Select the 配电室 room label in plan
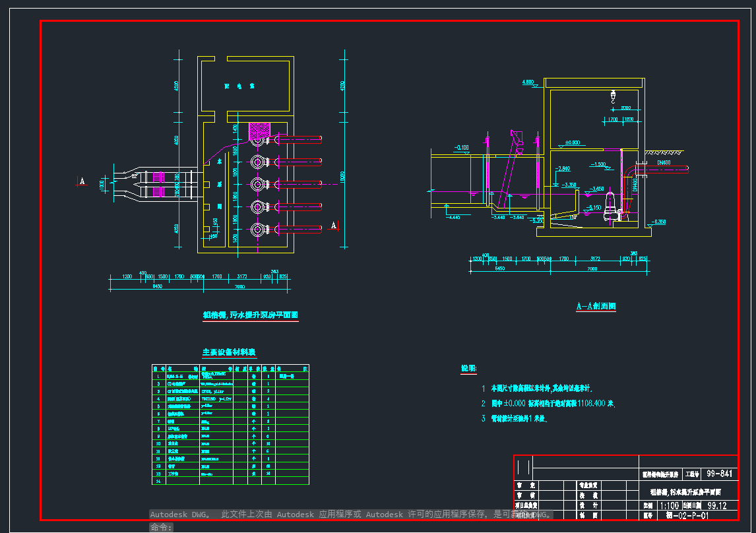The width and height of the screenshot is (756, 533). tap(239, 86)
